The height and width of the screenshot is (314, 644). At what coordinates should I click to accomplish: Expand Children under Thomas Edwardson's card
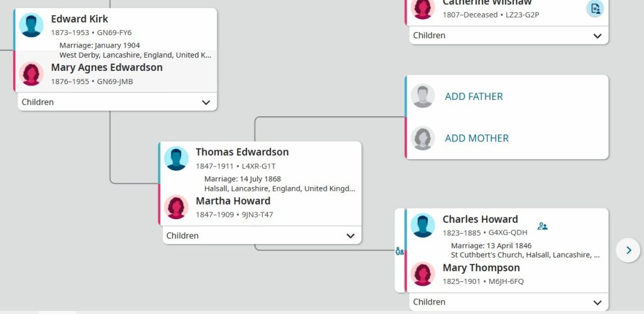click(262, 235)
